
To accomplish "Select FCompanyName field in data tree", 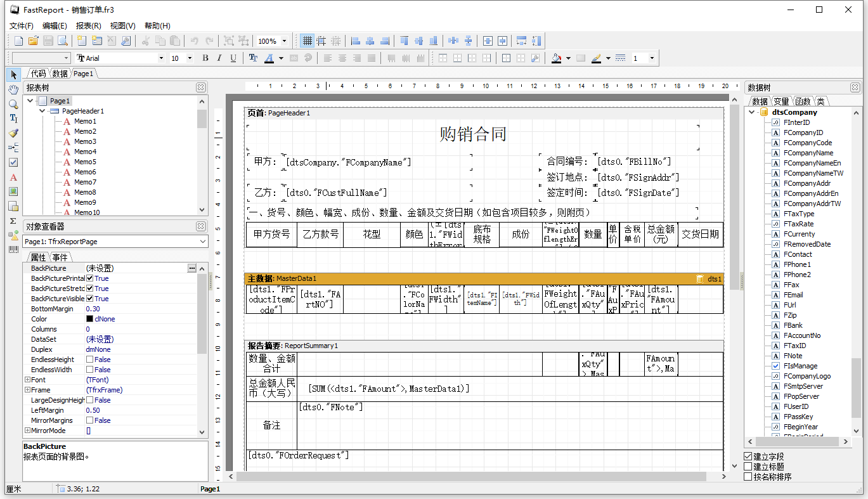I will (808, 153).
